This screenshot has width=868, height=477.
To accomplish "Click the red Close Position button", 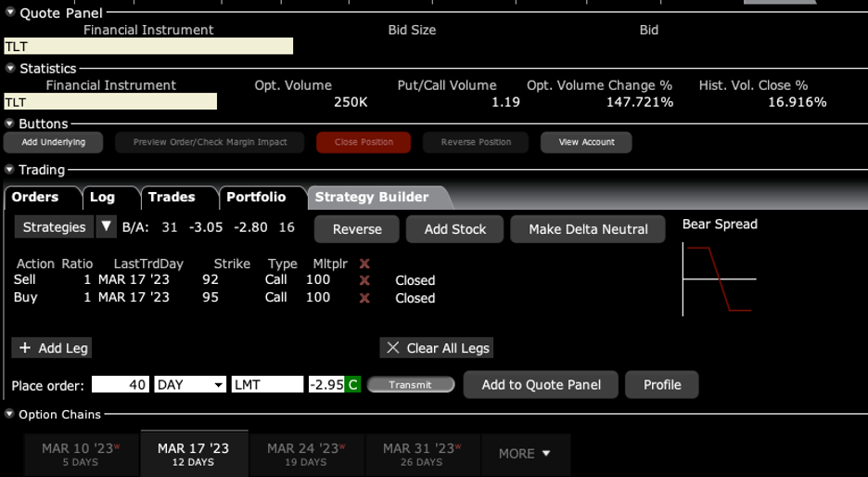I will point(364,142).
